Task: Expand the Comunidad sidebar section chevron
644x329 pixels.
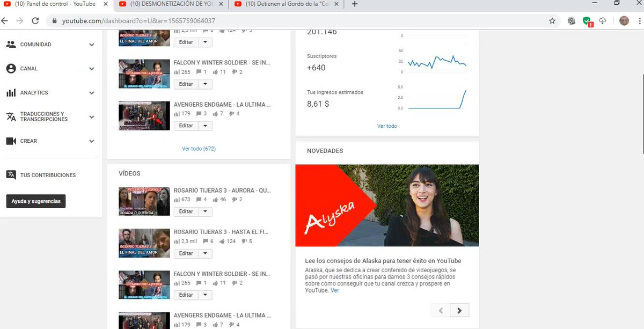Action: [x=92, y=45]
